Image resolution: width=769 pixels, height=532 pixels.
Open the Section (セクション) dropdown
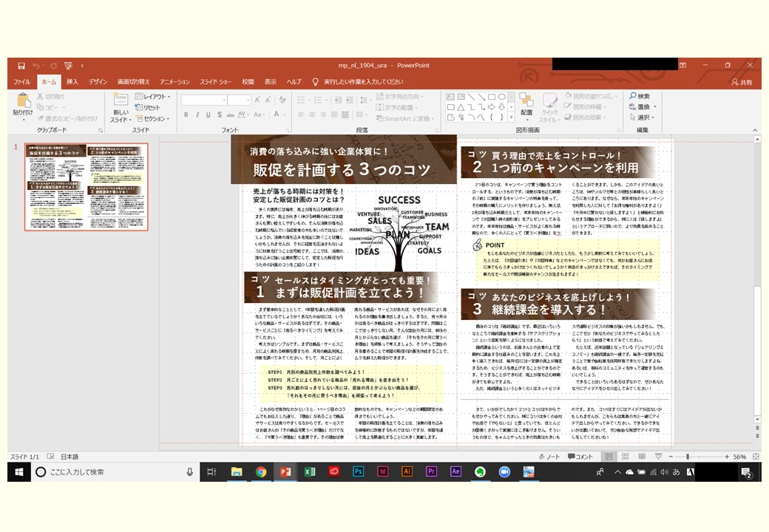click(x=155, y=118)
